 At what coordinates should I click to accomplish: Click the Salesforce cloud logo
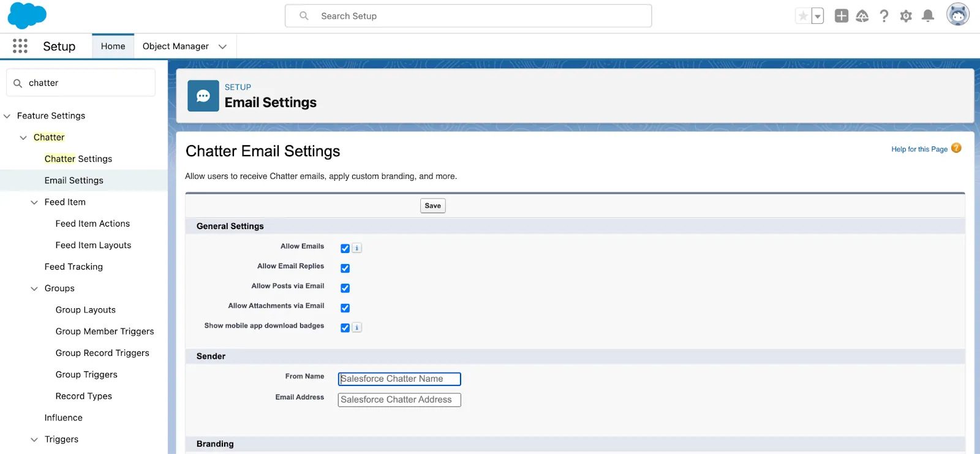[x=27, y=15]
